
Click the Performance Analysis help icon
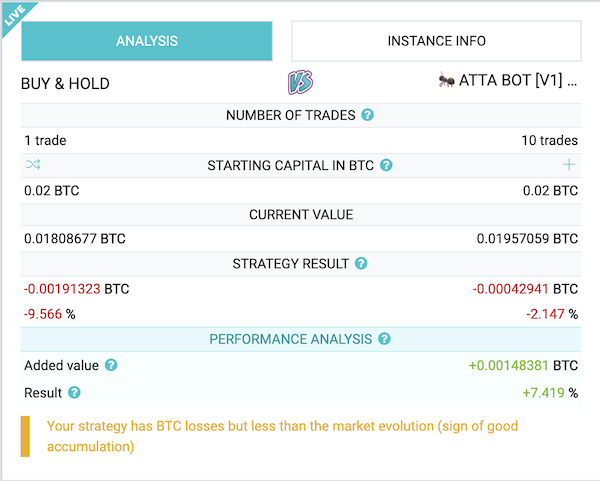[384, 339]
